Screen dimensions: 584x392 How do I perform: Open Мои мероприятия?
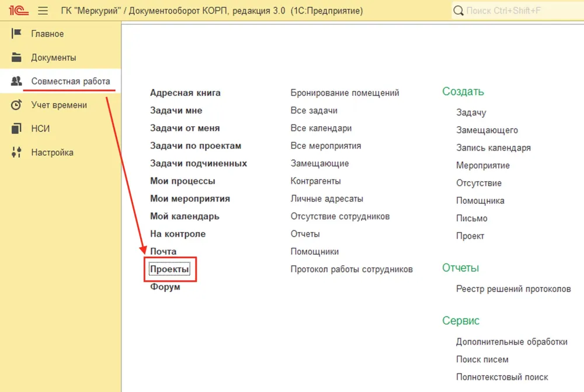click(190, 199)
